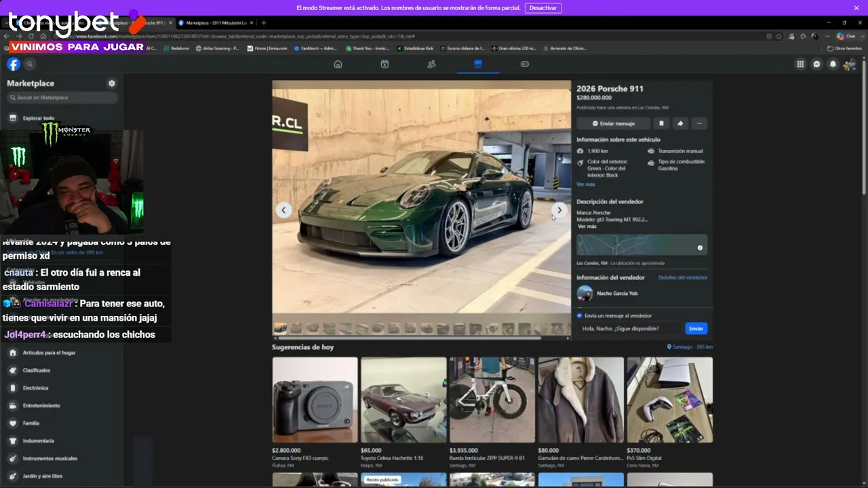Open a new browser tab
Screen dimensions: 868x488
[264, 23]
